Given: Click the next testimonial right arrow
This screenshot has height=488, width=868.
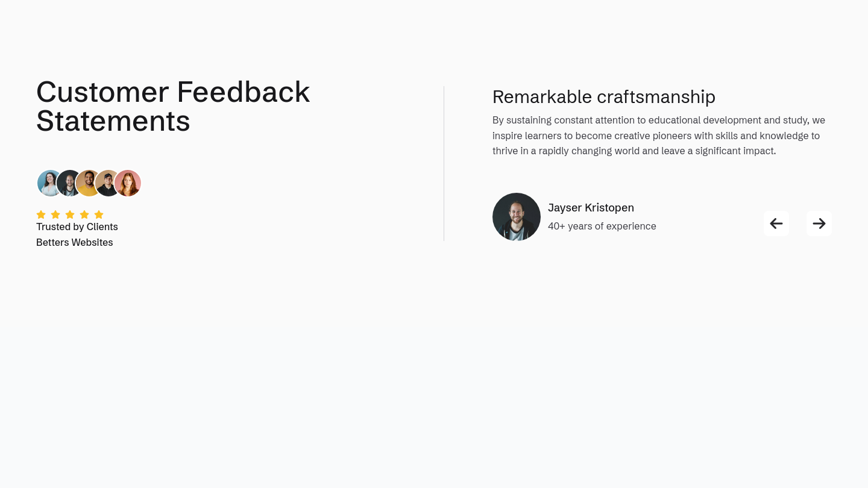Looking at the screenshot, I should pos(819,224).
